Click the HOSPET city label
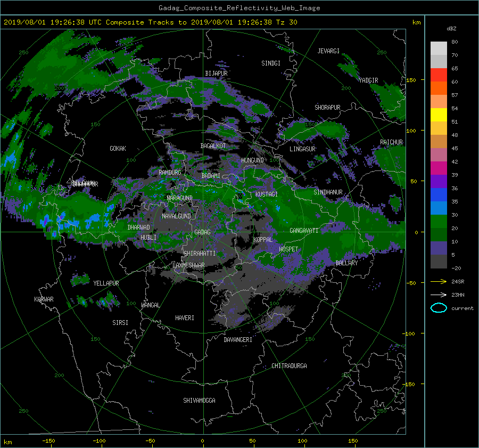 pyautogui.click(x=288, y=249)
